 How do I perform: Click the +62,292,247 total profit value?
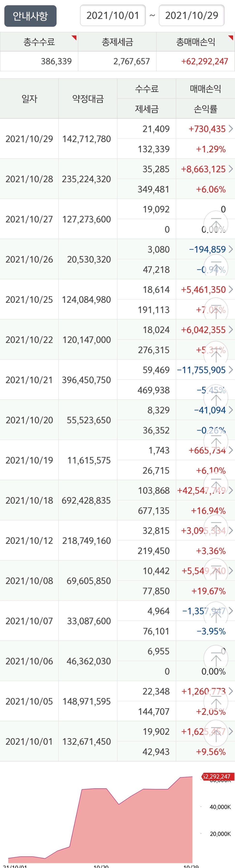tap(205, 61)
